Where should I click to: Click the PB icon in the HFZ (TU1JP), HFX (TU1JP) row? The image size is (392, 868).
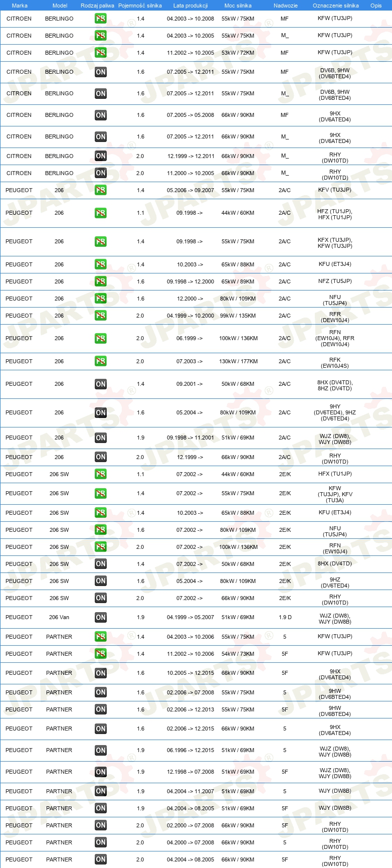click(x=101, y=213)
